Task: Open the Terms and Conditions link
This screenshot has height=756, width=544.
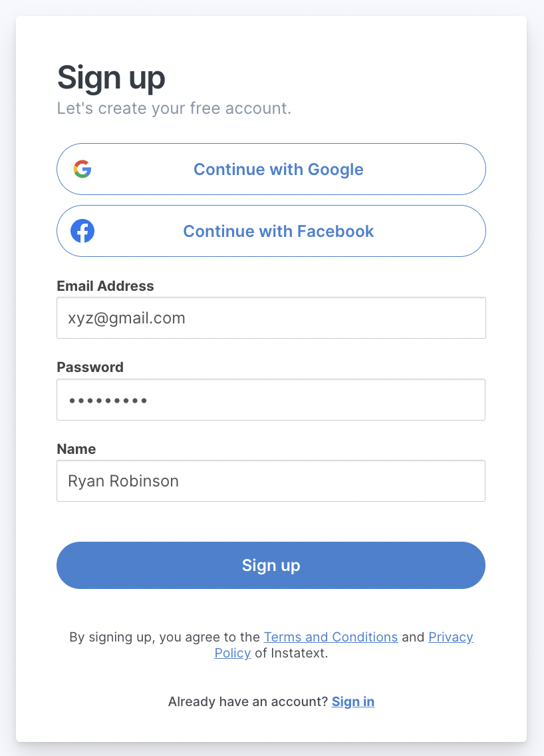Action: click(x=331, y=637)
